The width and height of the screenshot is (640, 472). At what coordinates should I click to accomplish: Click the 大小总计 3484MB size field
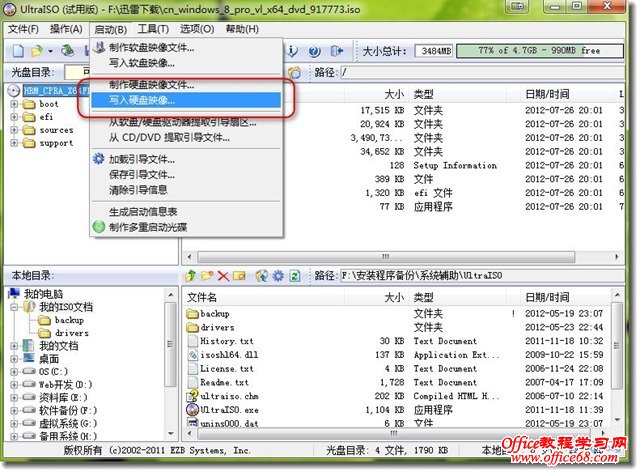point(435,51)
